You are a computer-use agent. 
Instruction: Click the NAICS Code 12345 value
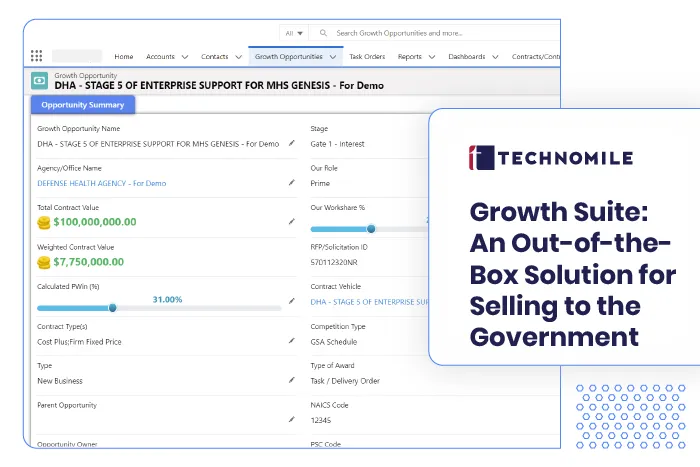point(321,420)
